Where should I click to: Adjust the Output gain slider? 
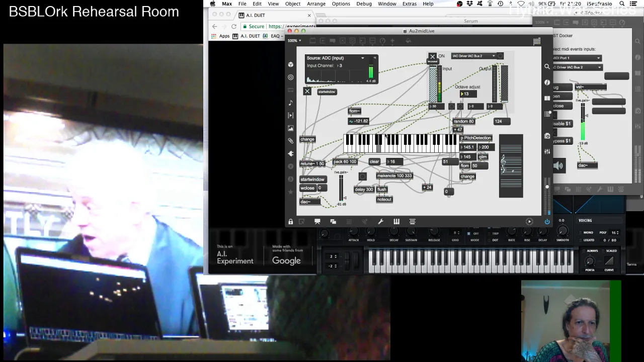[504, 84]
